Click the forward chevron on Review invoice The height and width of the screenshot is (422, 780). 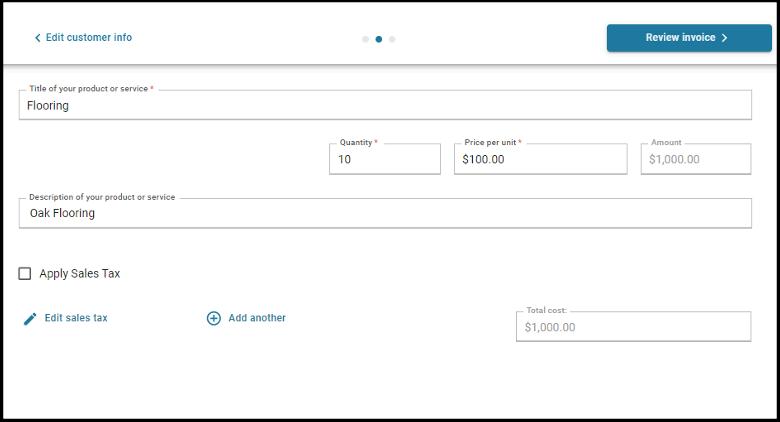(x=725, y=38)
